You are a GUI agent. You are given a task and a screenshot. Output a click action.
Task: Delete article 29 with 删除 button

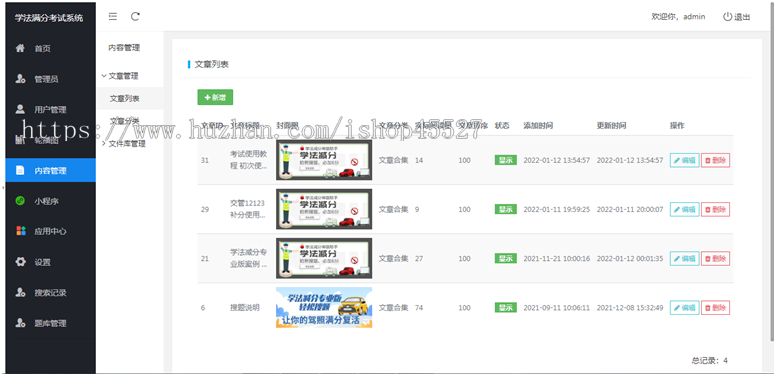715,209
